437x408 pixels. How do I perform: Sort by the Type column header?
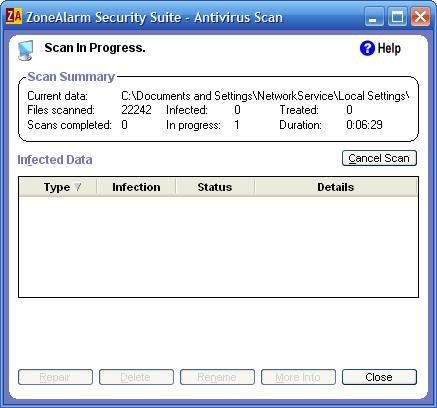(58, 187)
